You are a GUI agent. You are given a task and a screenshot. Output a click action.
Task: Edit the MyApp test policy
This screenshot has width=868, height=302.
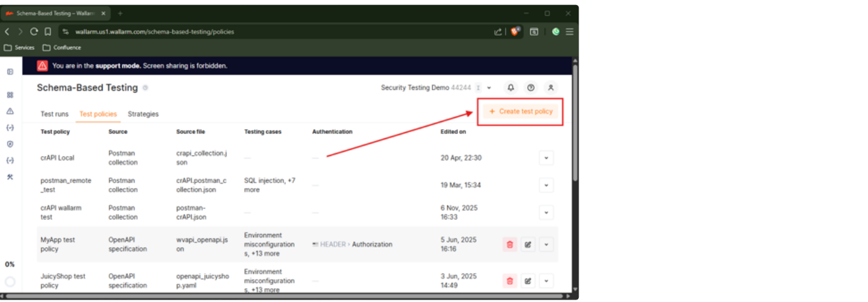(528, 245)
